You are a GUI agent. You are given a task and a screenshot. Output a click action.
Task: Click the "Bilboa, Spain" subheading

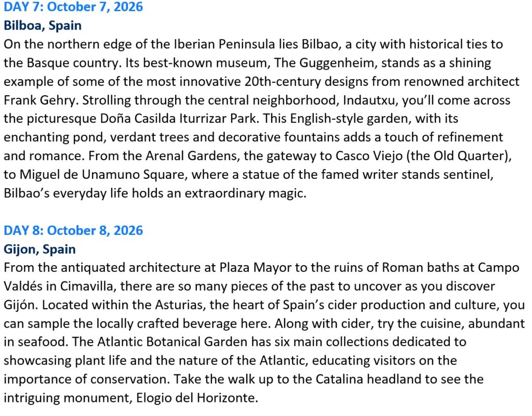[x=43, y=25]
